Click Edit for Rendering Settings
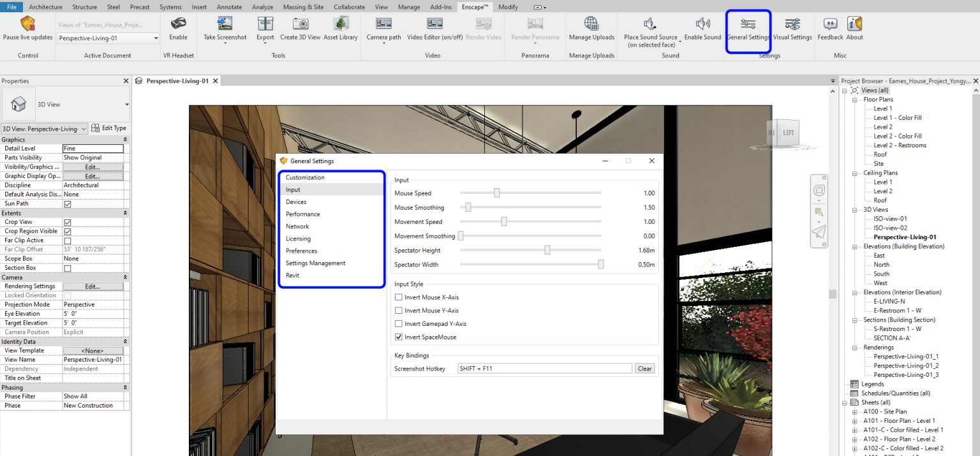 pyautogui.click(x=93, y=286)
